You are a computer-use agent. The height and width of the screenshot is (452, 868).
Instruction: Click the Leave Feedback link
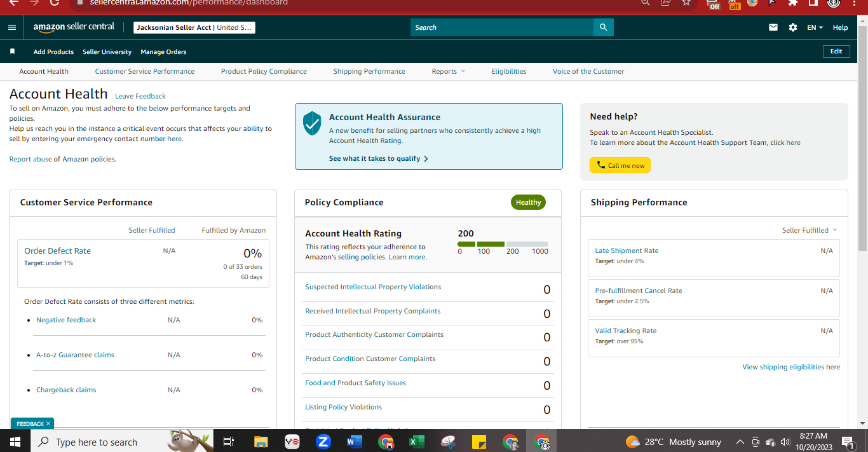coord(140,96)
